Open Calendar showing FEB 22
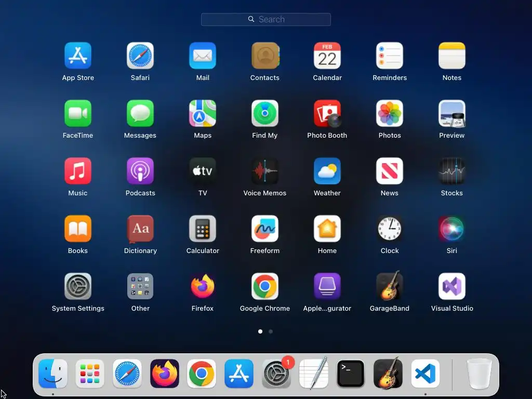 click(327, 56)
